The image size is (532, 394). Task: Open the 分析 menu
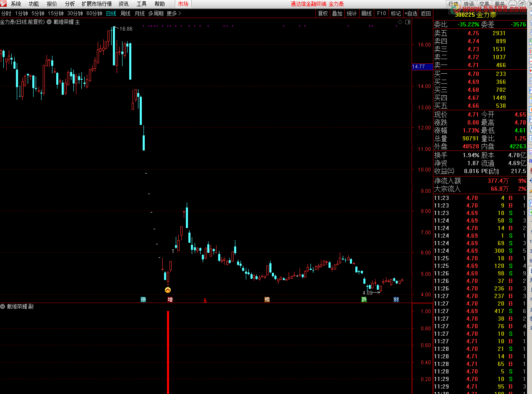[x=70, y=4]
